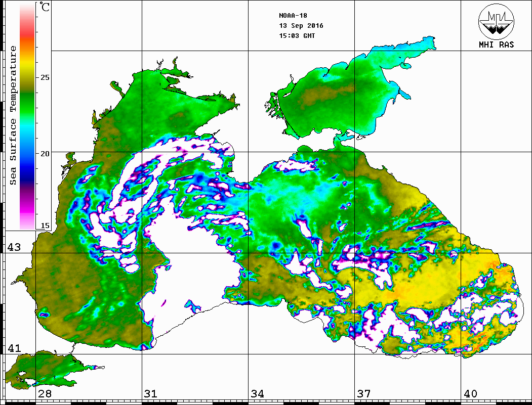
Task: Click longitude label '34'
Action: pyautogui.click(x=257, y=394)
